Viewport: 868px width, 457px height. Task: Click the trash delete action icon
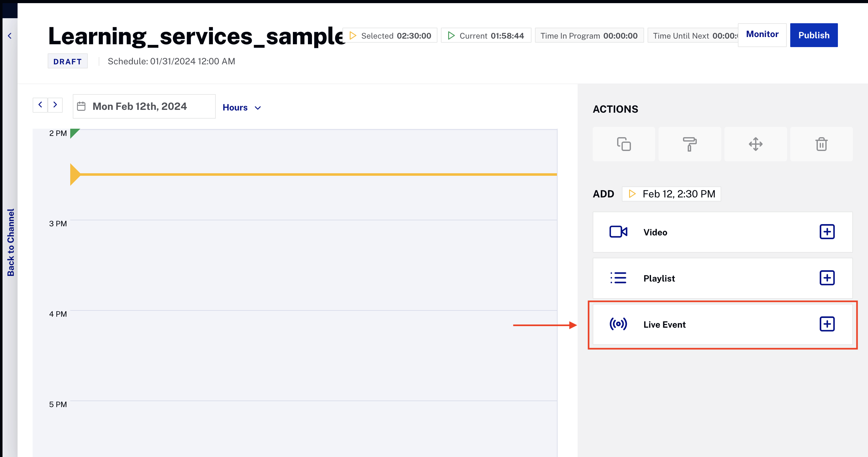tap(821, 144)
